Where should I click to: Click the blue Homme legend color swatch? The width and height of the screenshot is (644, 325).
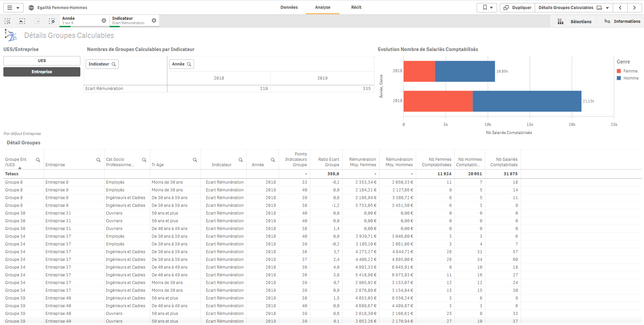pyautogui.click(x=619, y=78)
